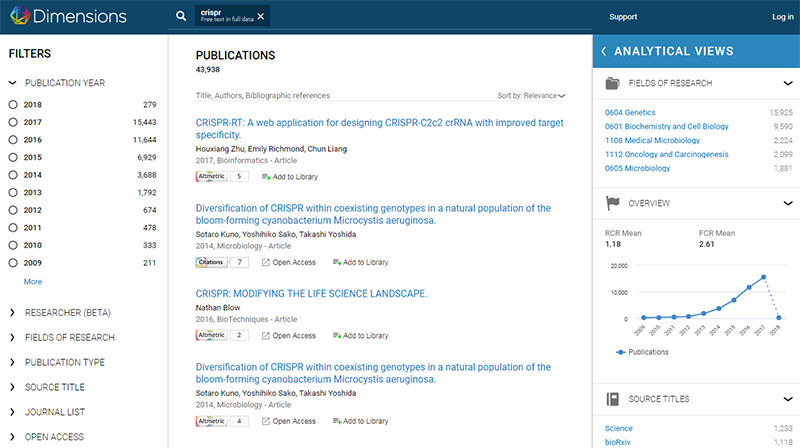Show More publication years
Screen dimensions: 800x448
pyautogui.click(x=33, y=282)
